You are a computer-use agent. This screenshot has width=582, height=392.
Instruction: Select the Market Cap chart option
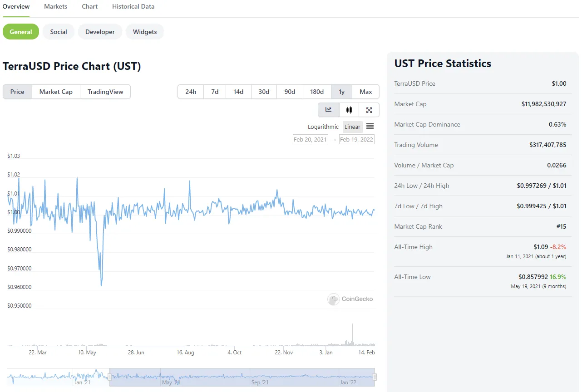[56, 92]
